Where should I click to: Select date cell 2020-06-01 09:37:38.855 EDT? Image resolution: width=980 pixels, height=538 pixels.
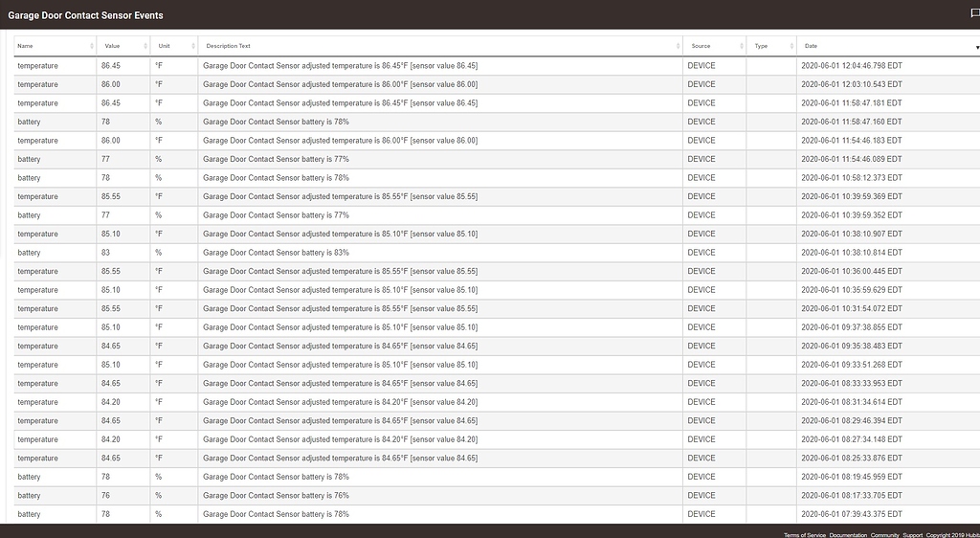[x=851, y=326]
